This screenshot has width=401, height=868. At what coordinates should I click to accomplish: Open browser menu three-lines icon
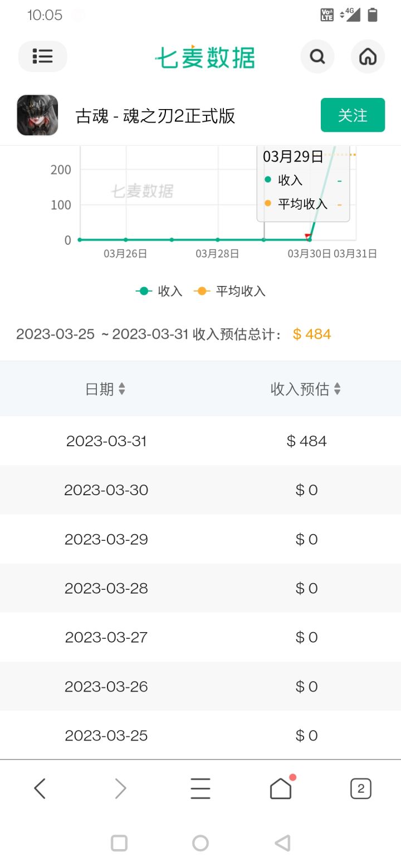(x=200, y=788)
